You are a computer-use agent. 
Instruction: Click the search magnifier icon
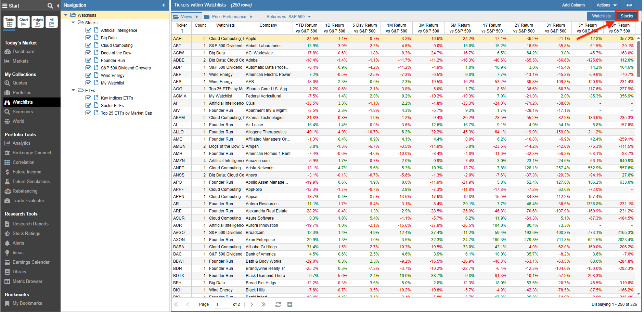point(50,5)
